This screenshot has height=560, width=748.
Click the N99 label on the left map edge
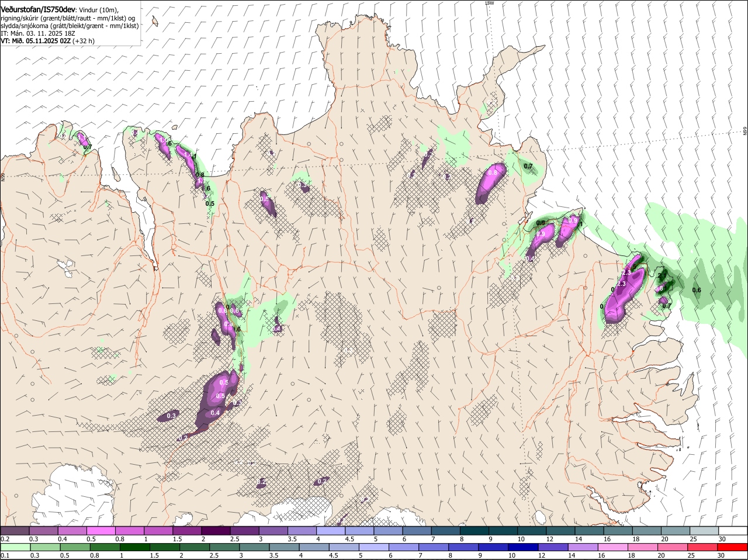click(3, 176)
